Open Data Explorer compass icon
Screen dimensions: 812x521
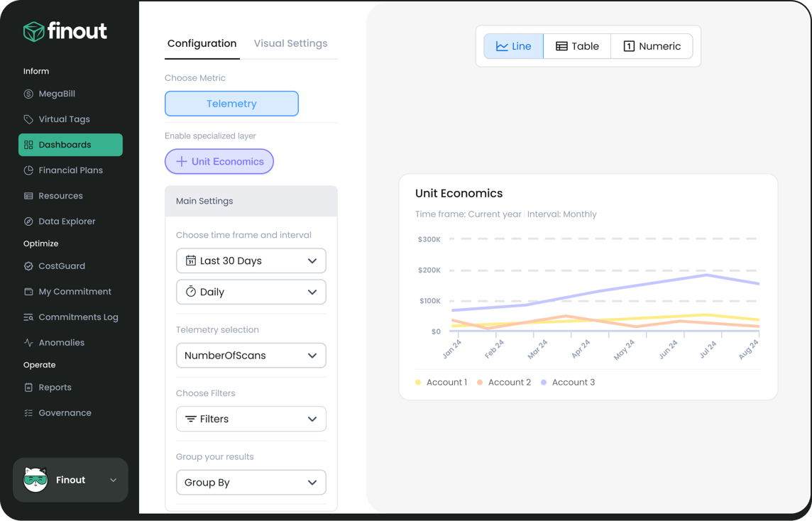28,221
